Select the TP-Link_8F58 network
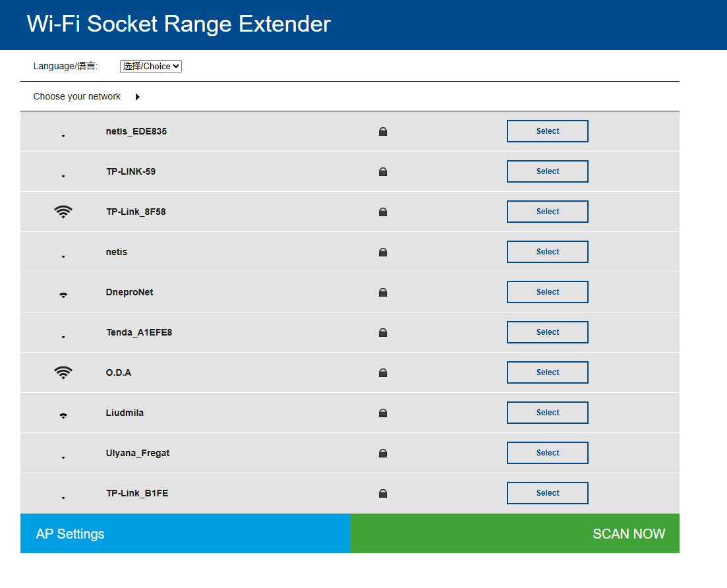 (547, 212)
